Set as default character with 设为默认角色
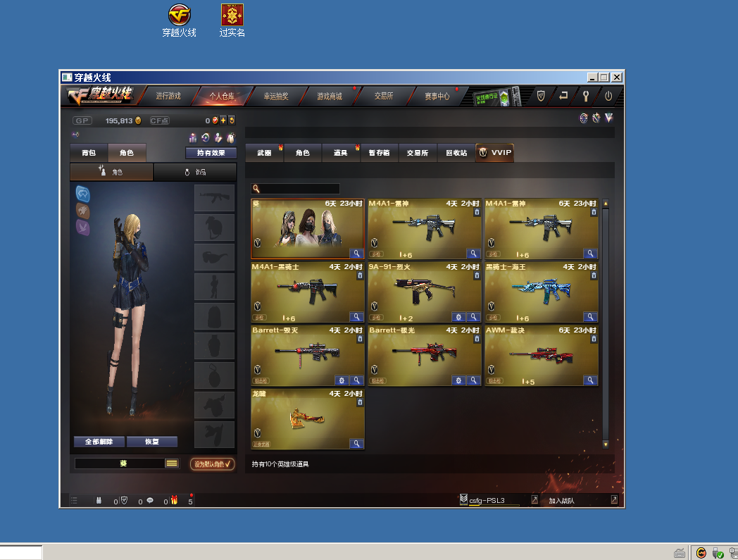This screenshot has width=738, height=560. pos(212,464)
